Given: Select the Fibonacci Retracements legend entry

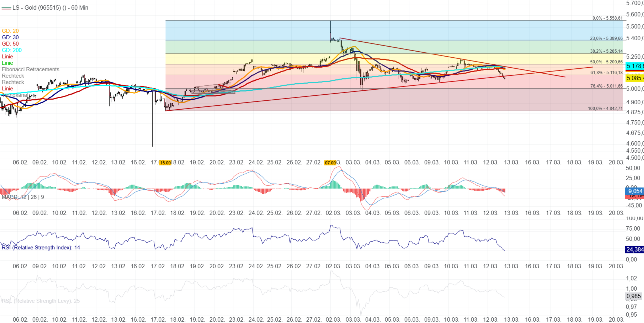Looking at the screenshot, I should (31, 69).
